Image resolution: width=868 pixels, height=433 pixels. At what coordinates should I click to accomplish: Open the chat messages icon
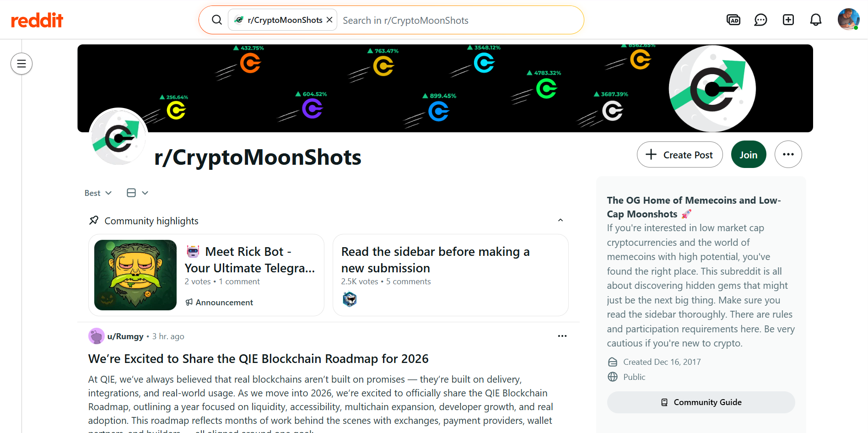(x=760, y=20)
